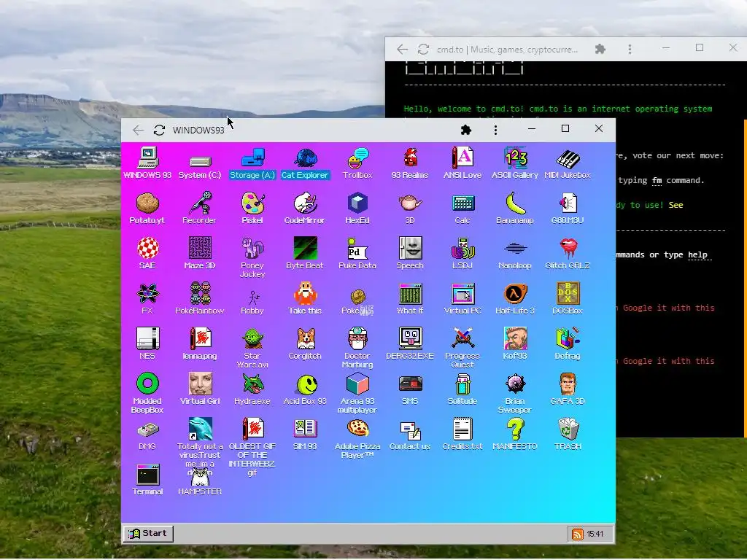Open the Corglitch corgi icon
747x560 pixels.
[305, 339]
